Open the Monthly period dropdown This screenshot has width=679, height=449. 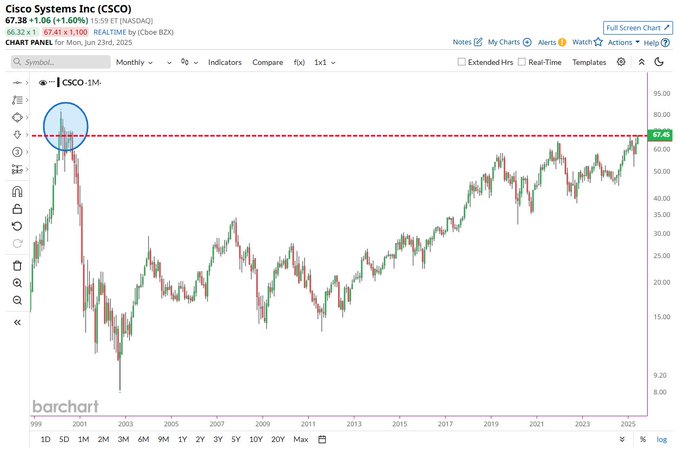134,62
